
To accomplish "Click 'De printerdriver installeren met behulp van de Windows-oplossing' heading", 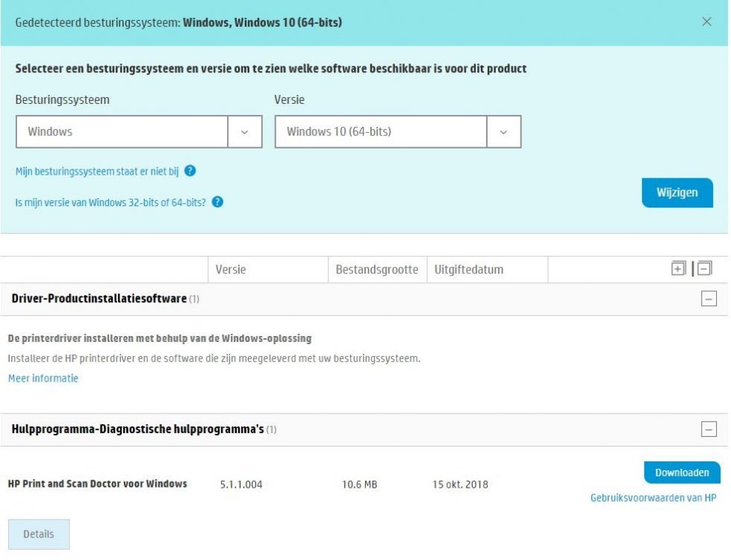I will (x=160, y=338).
